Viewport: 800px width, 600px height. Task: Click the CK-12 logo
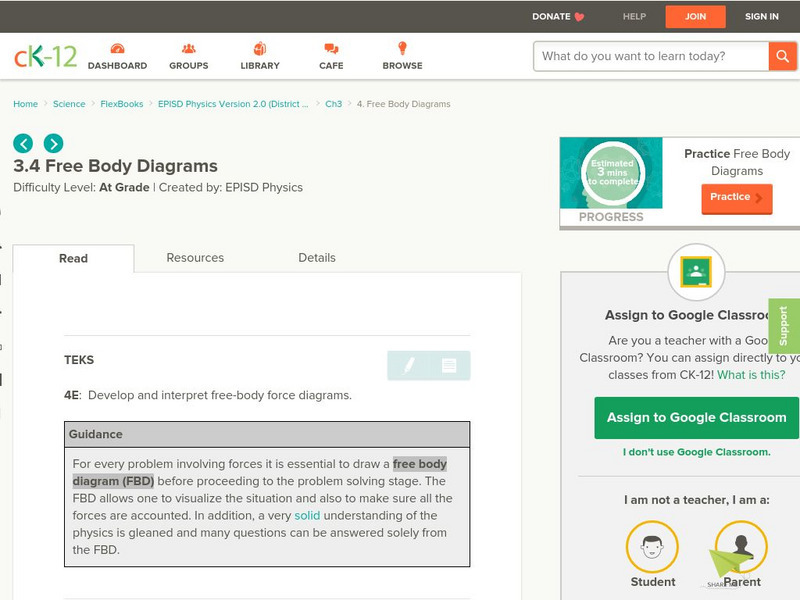45,56
